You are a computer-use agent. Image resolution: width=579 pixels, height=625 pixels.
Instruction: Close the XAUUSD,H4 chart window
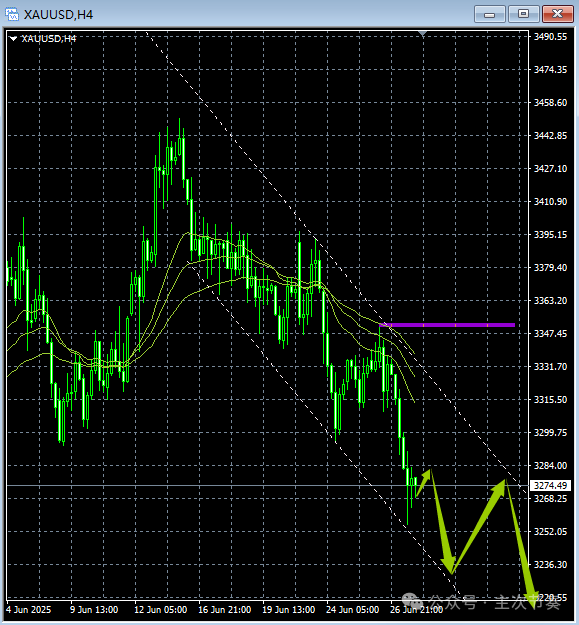tap(557, 14)
